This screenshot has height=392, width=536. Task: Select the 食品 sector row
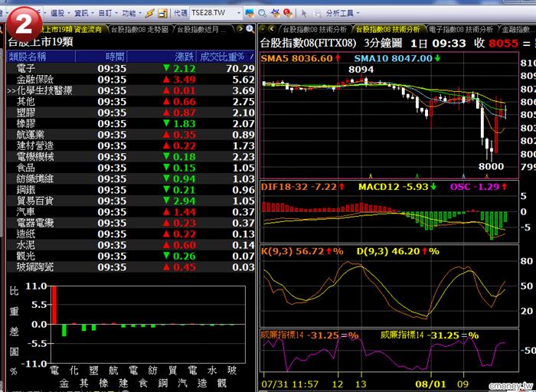point(131,168)
